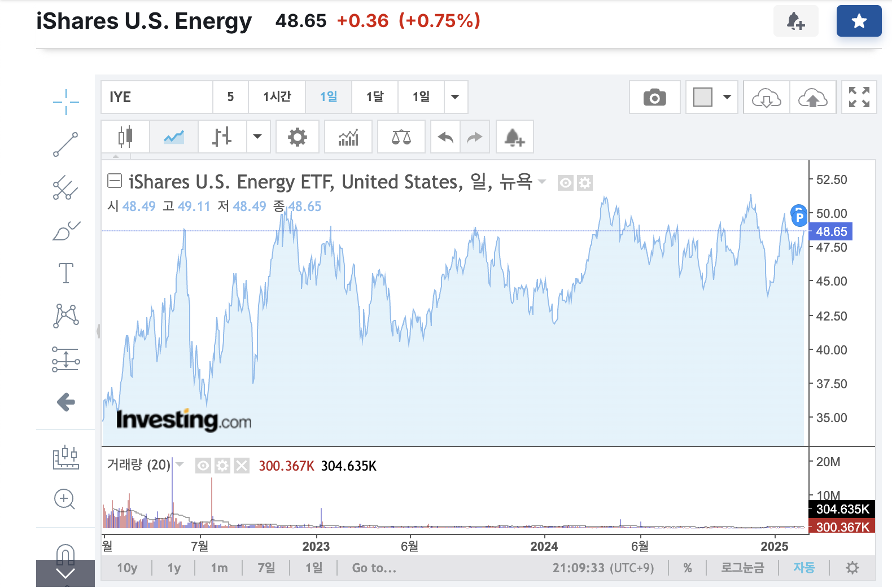The width and height of the screenshot is (892, 588).
Task: Open the indicators menu icon
Action: 348,137
